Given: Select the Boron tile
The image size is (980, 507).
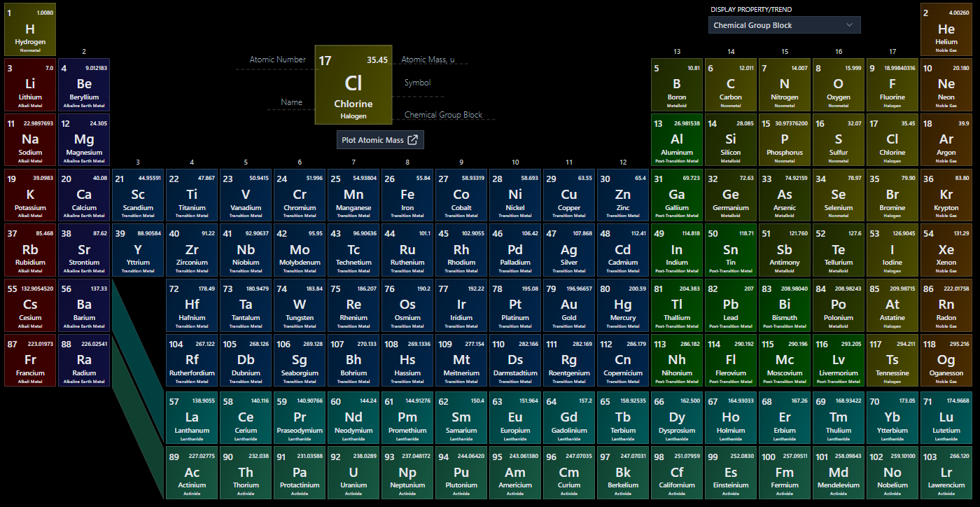Looking at the screenshot, I should pyautogui.click(x=677, y=85).
